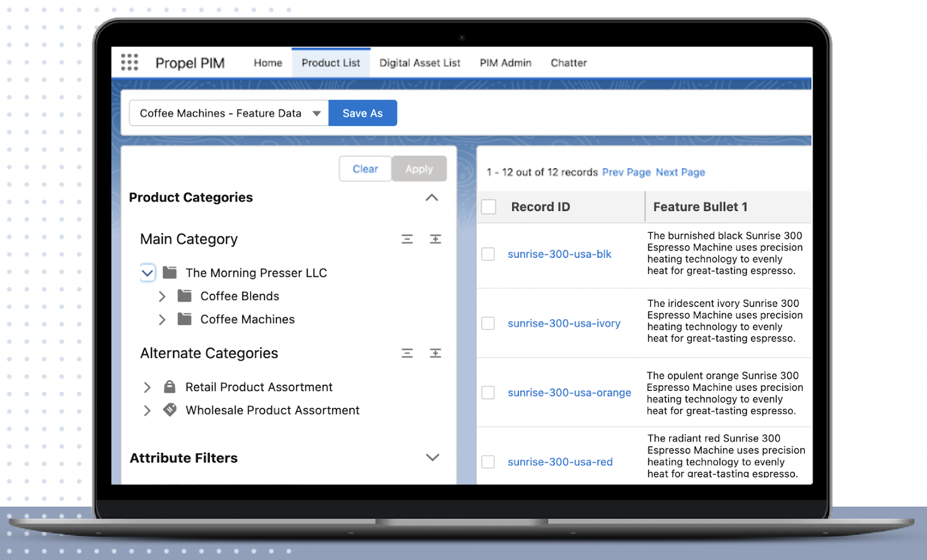Click the Coffee Blends folder icon
Image resolution: width=927 pixels, height=560 pixels.
tap(185, 296)
